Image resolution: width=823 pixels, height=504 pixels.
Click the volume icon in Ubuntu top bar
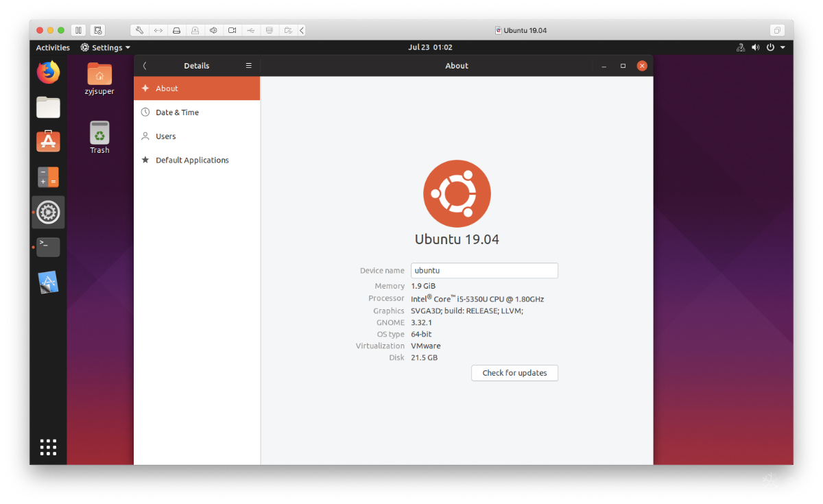point(756,47)
